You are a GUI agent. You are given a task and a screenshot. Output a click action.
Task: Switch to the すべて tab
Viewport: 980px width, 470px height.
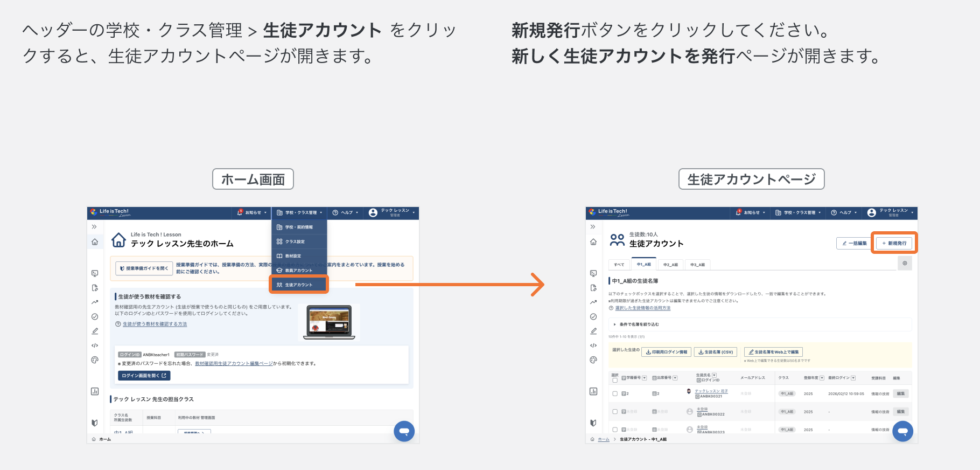[x=619, y=265]
